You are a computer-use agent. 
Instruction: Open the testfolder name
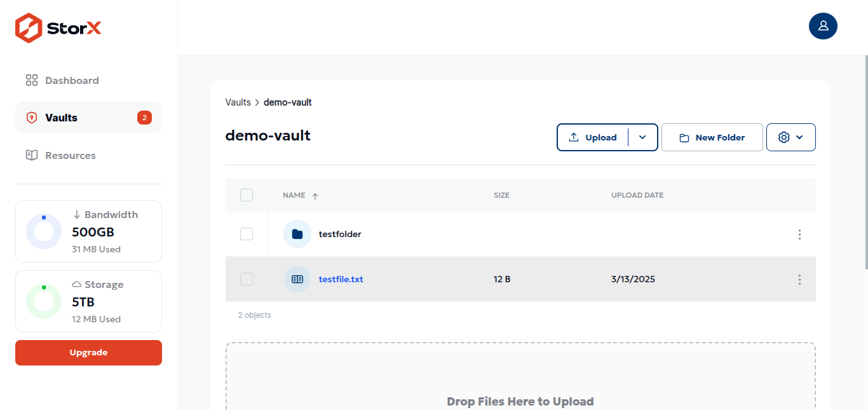(x=340, y=234)
